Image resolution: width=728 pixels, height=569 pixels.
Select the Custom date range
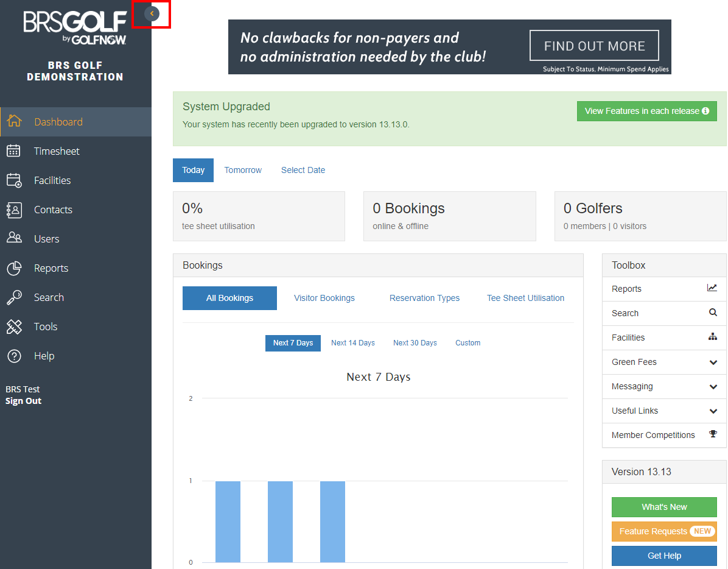click(x=468, y=343)
